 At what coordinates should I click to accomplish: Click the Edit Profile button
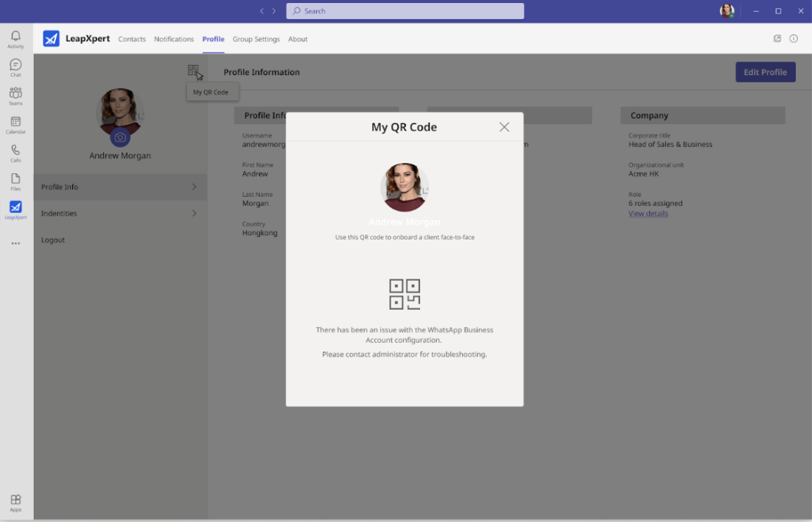766,72
